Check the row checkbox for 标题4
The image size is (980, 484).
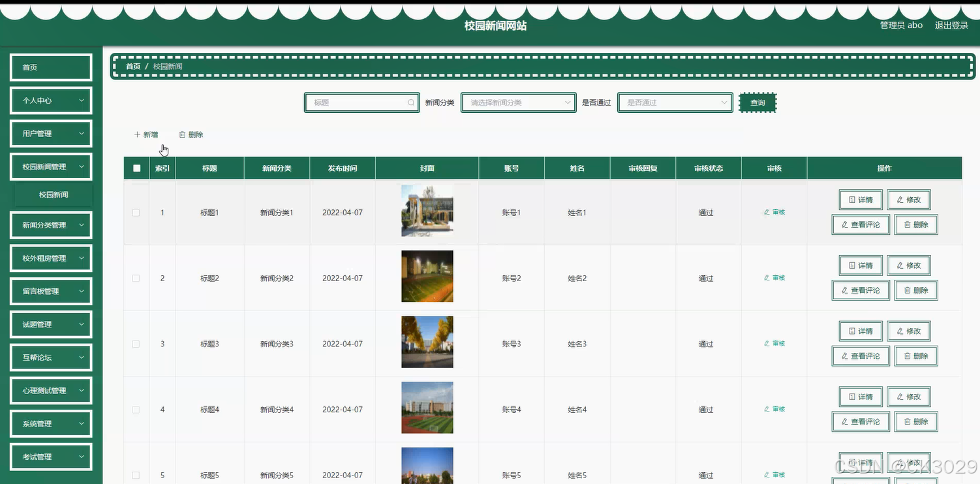coord(136,410)
